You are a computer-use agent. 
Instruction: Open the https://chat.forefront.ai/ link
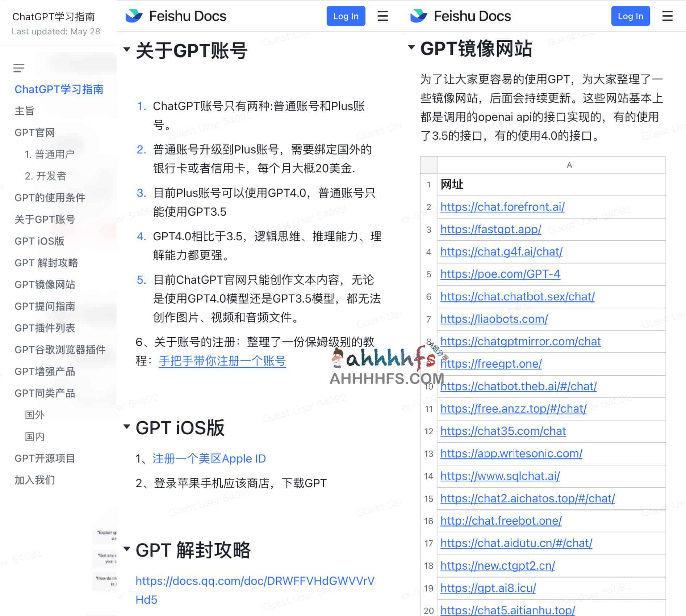point(502,207)
